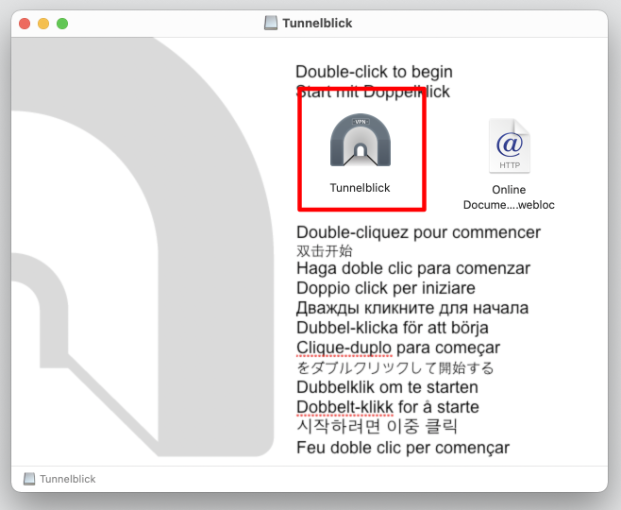Viewport: 621px width, 510px height.
Task: Click the 'Tunnelblick' label under the app icon
Action: click(360, 188)
